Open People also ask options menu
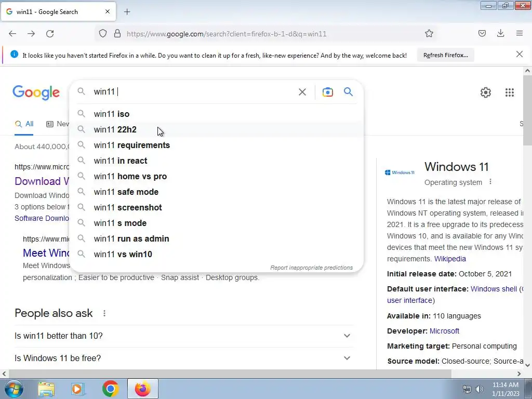 coord(104,313)
